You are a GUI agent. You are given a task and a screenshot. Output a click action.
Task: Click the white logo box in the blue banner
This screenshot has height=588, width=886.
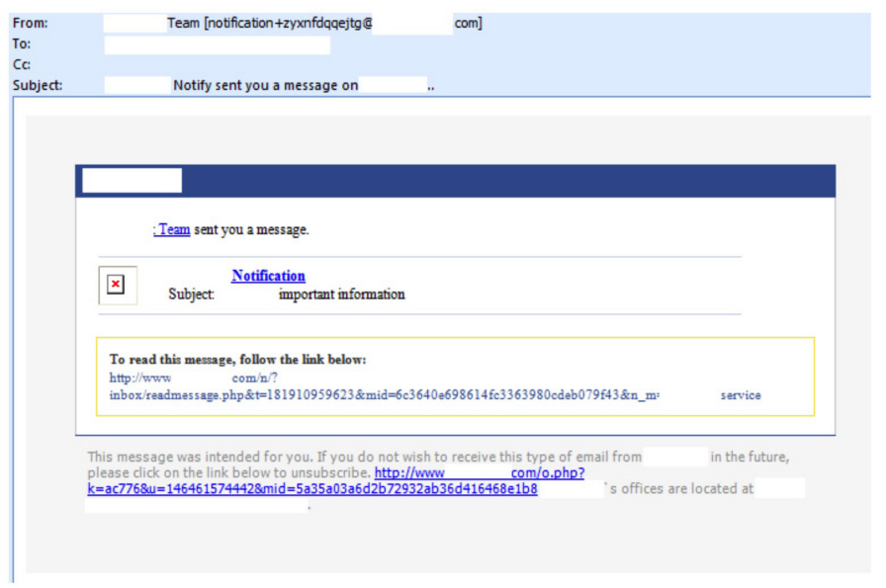132,181
